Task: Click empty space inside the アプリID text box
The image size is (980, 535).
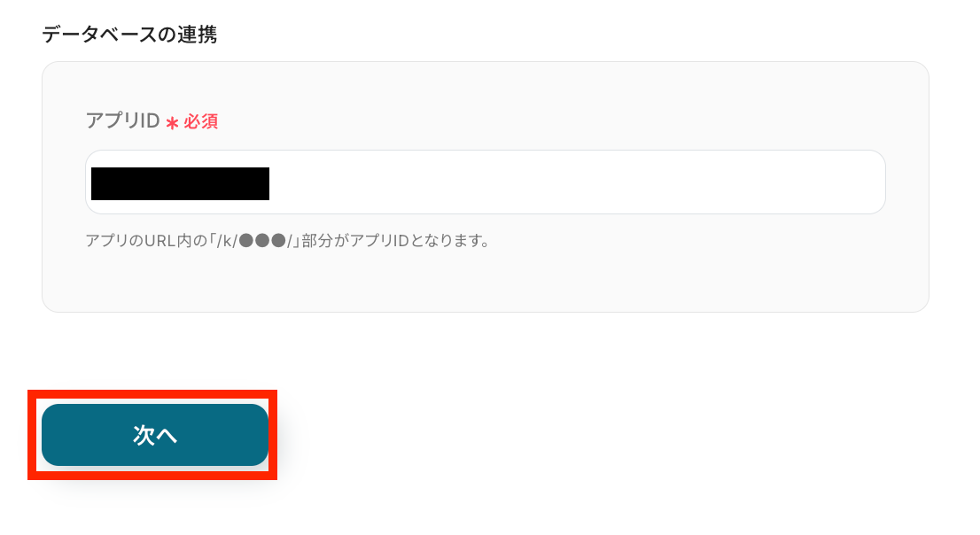Action: [x=575, y=182]
